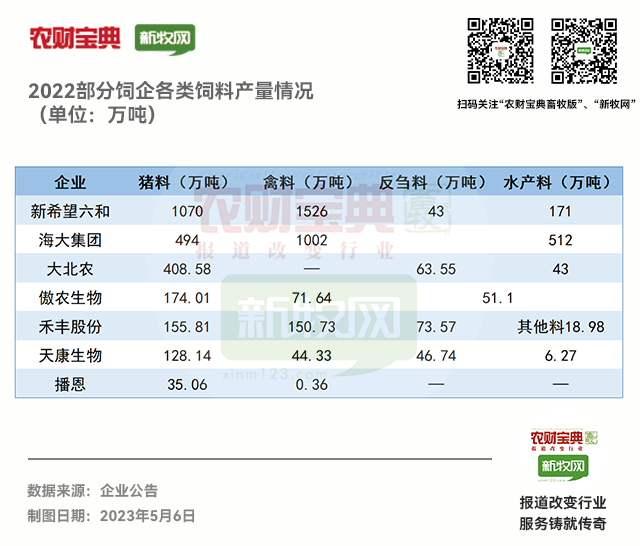Screen dimensions: 640x546
Task: Click the 其他料18.98 cell
Action: 561,326
